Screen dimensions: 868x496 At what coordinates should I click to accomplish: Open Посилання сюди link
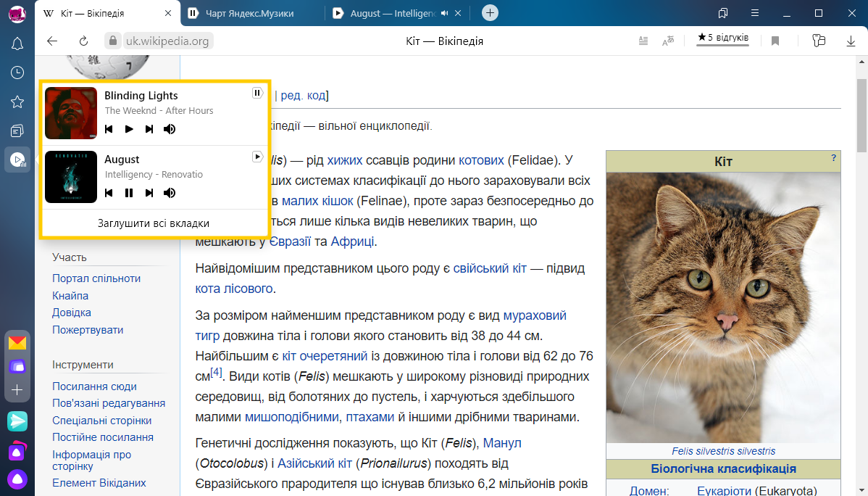pyautogui.click(x=94, y=387)
